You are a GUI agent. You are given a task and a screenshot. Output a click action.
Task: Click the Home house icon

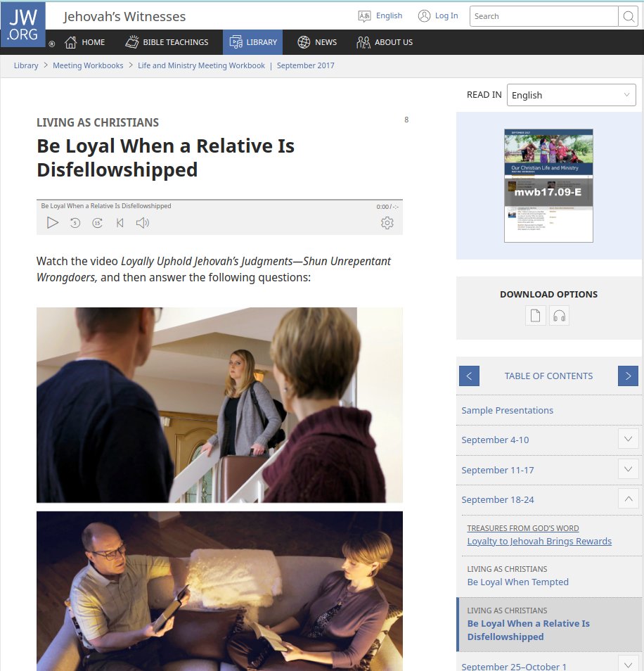[70, 42]
